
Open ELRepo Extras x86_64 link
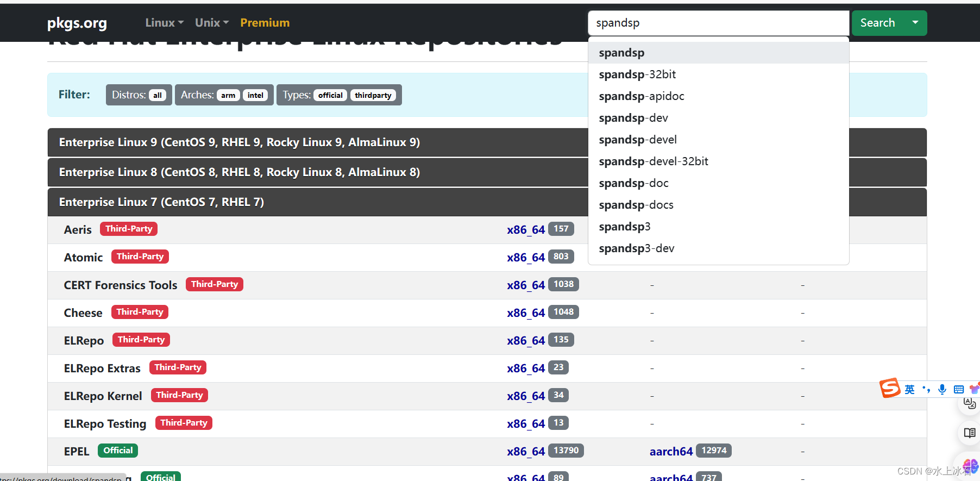[526, 368]
